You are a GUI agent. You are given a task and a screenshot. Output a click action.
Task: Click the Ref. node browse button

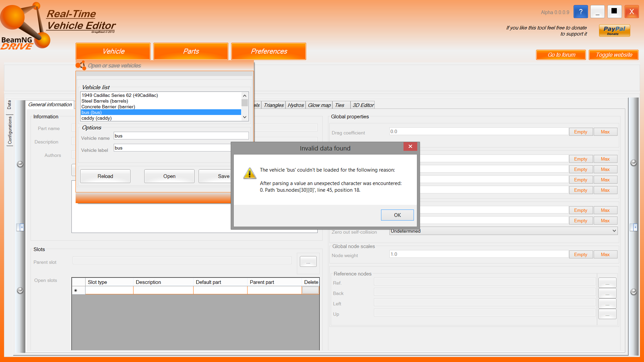(x=607, y=283)
